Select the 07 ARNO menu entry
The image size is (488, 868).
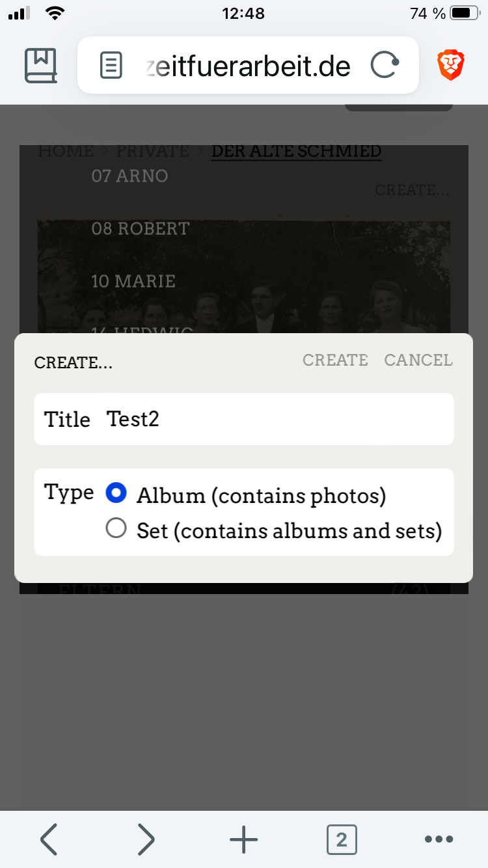[129, 176]
